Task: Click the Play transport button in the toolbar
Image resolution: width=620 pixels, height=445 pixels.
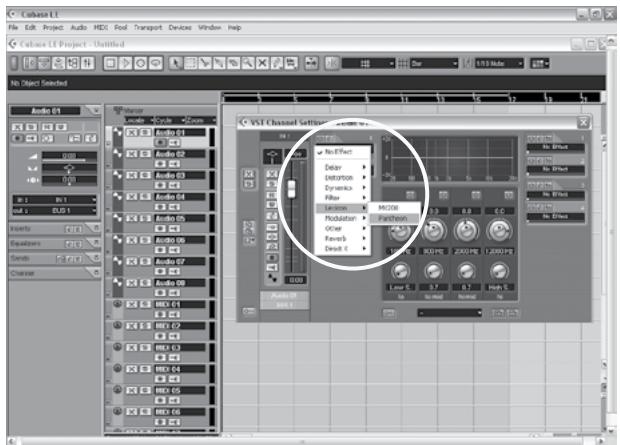Action: [x=126, y=63]
